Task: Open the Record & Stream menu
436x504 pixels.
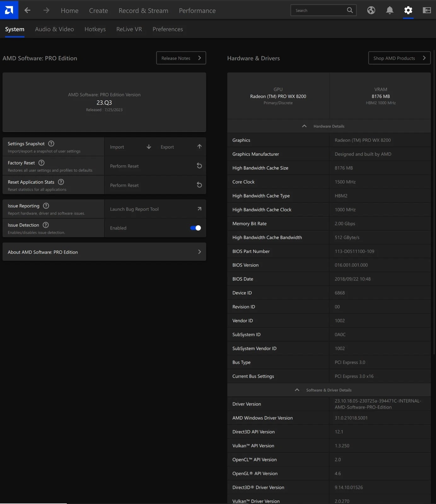Action: tap(143, 11)
